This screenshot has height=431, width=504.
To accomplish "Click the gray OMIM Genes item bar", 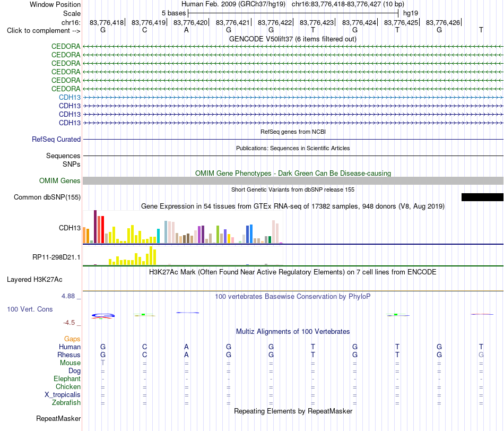I will [x=293, y=181].
